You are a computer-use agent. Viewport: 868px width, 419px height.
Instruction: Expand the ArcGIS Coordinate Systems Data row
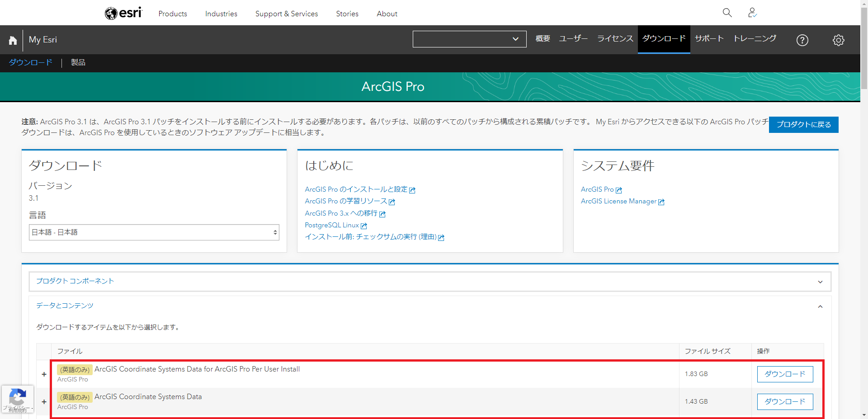click(x=44, y=402)
